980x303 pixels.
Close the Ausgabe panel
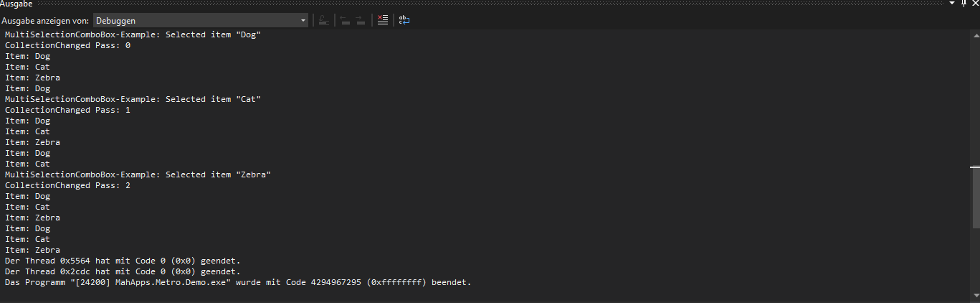click(x=975, y=4)
